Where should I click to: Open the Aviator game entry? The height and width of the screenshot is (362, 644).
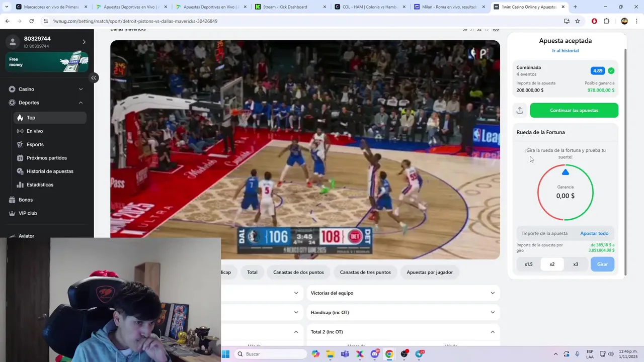(x=26, y=236)
